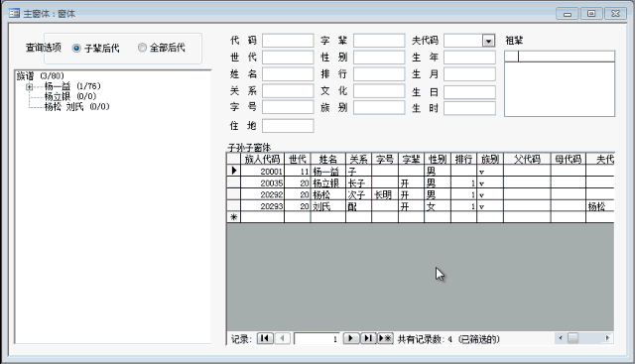635x364 pixels.
Task: Go to previous record navigation button
Action: 282,338
